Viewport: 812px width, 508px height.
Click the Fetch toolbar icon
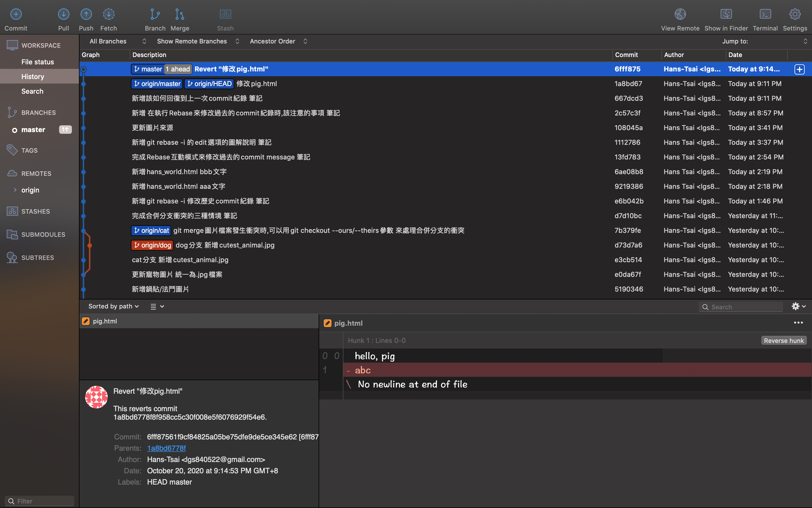pos(109,14)
